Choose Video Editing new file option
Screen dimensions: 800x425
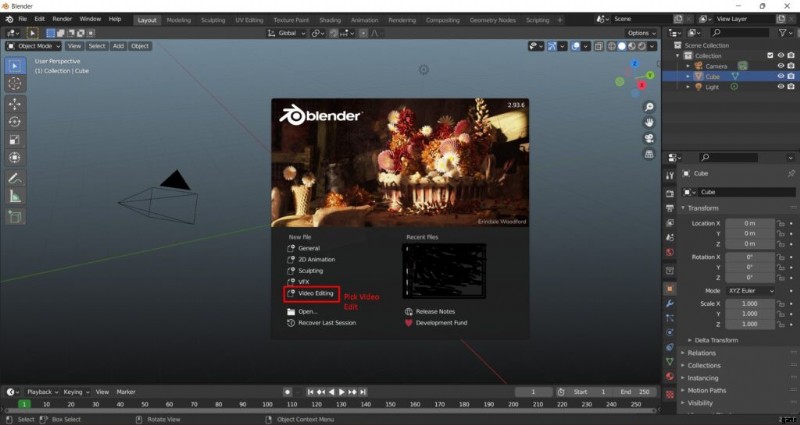click(315, 293)
